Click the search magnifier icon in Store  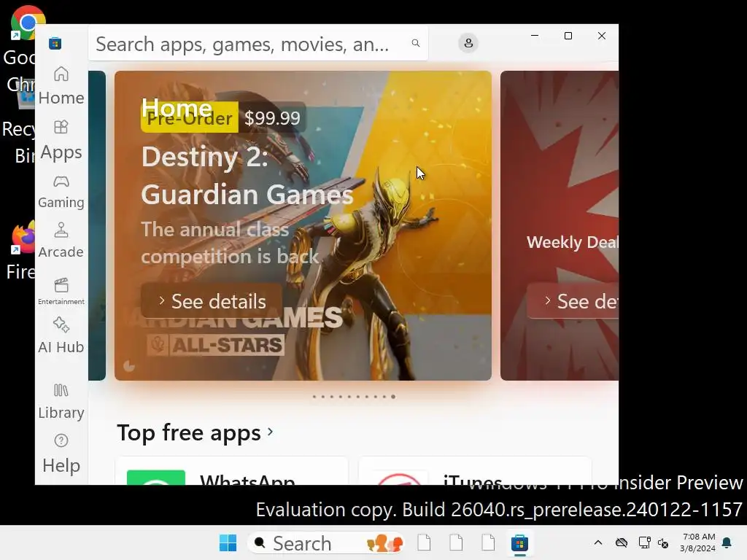coord(415,43)
